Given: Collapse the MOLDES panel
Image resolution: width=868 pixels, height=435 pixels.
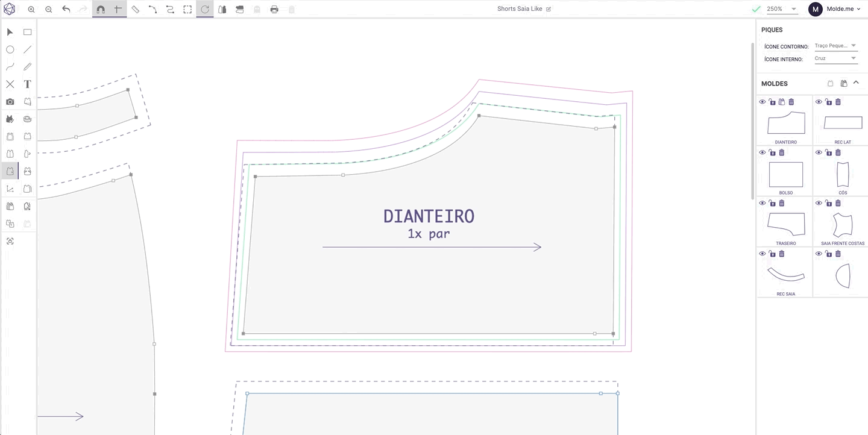Looking at the screenshot, I should click(856, 83).
